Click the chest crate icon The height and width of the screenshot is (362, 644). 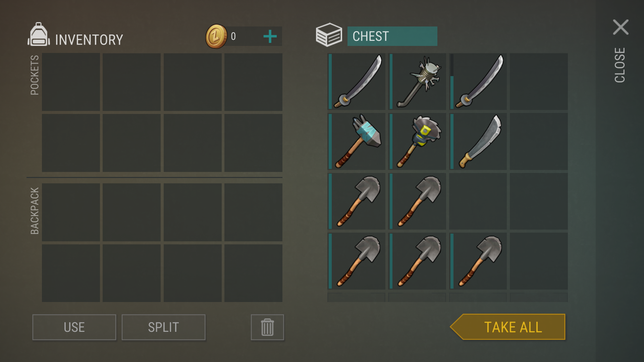329,35
